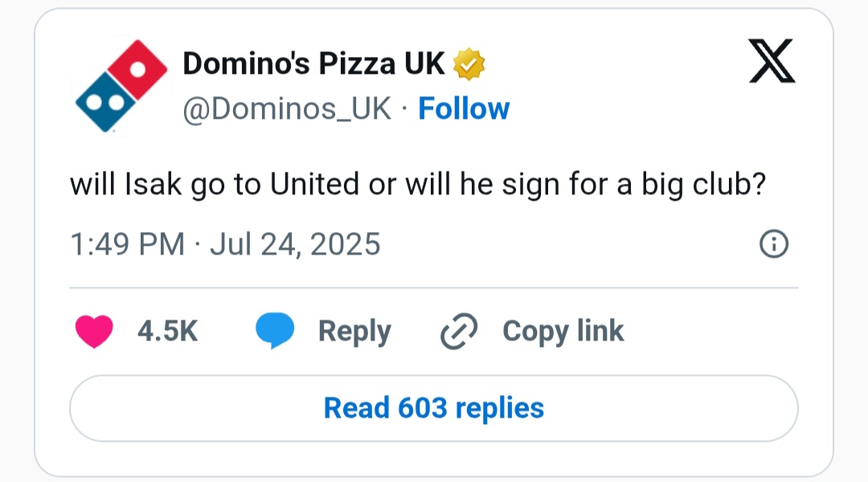Open the Domino's Pizza UK name
Viewport: 868px width, 482px height.
(314, 63)
